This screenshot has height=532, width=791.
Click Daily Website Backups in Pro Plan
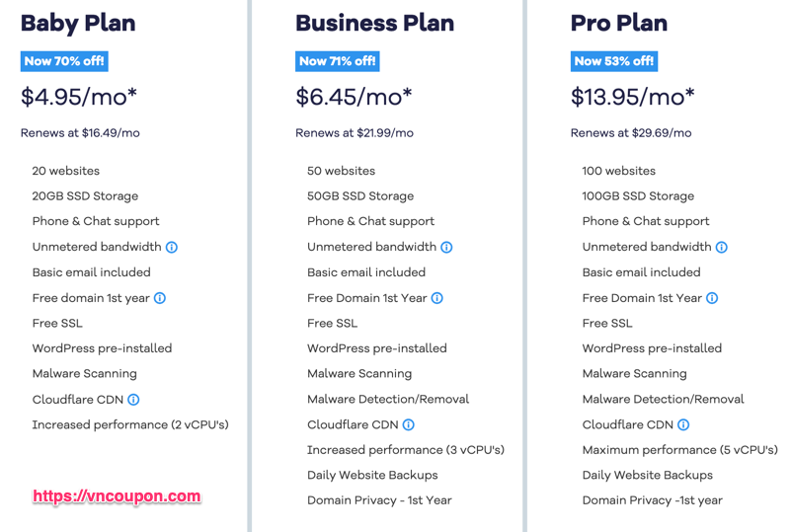tap(648, 475)
